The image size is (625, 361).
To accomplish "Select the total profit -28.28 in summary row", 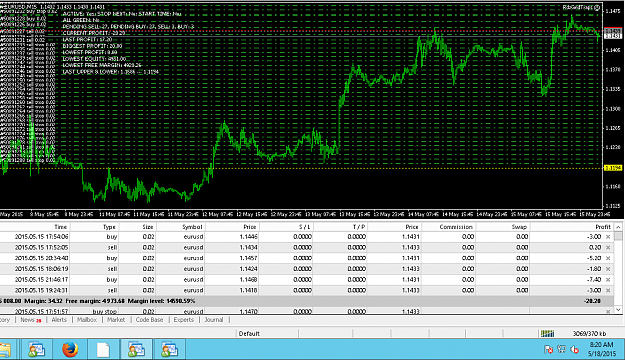I will point(592,301).
